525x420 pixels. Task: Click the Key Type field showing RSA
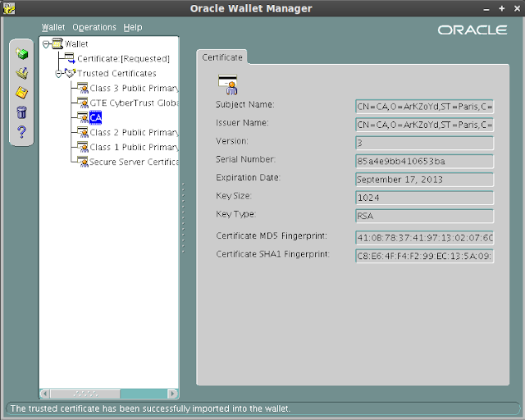pos(424,216)
